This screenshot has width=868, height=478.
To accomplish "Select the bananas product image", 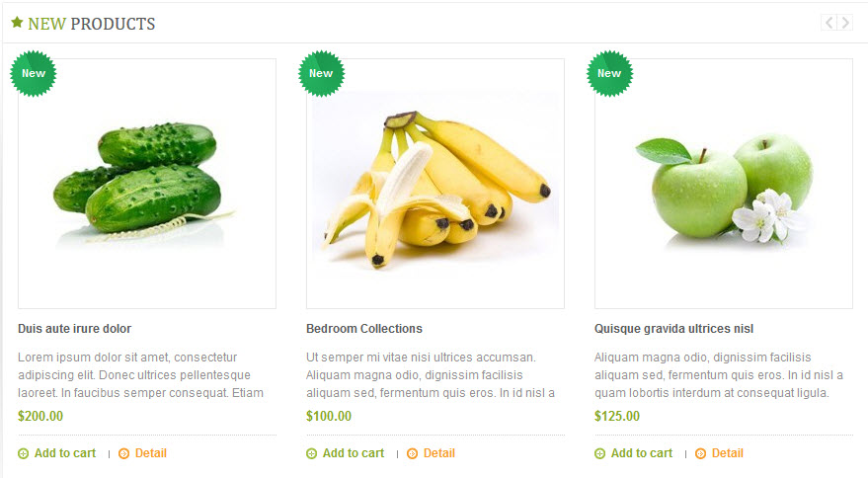I will click(x=435, y=184).
